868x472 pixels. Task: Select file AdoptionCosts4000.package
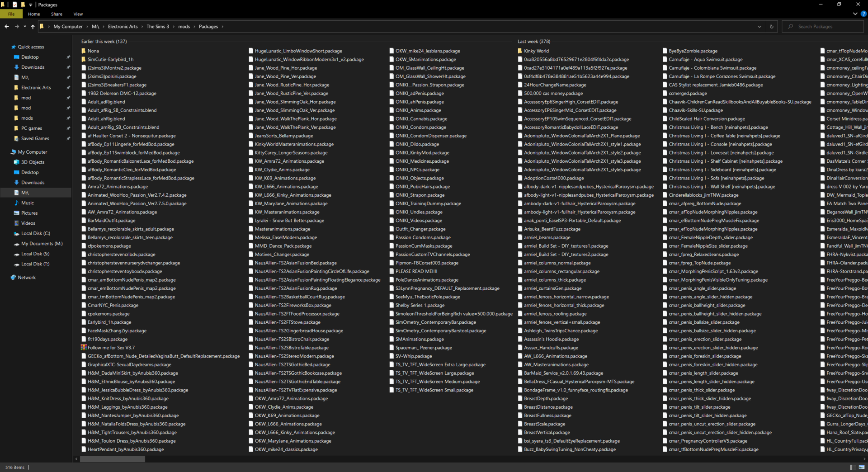click(x=554, y=178)
